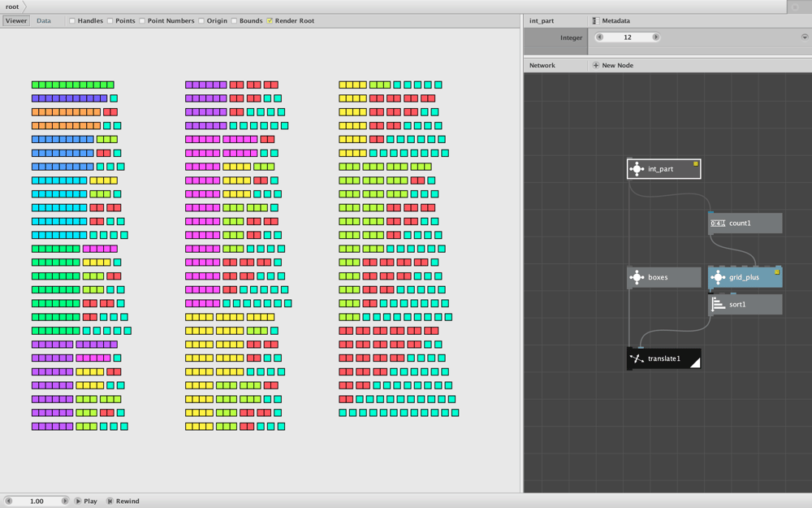Click the root breadcrumb
Image resolution: width=812 pixels, height=508 pixels.
coord(12,7)
